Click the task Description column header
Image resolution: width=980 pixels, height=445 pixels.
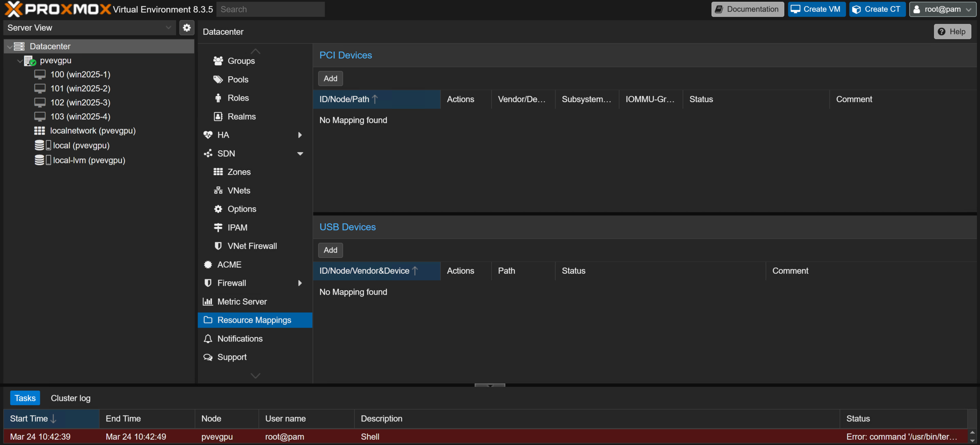coord(597,419)
